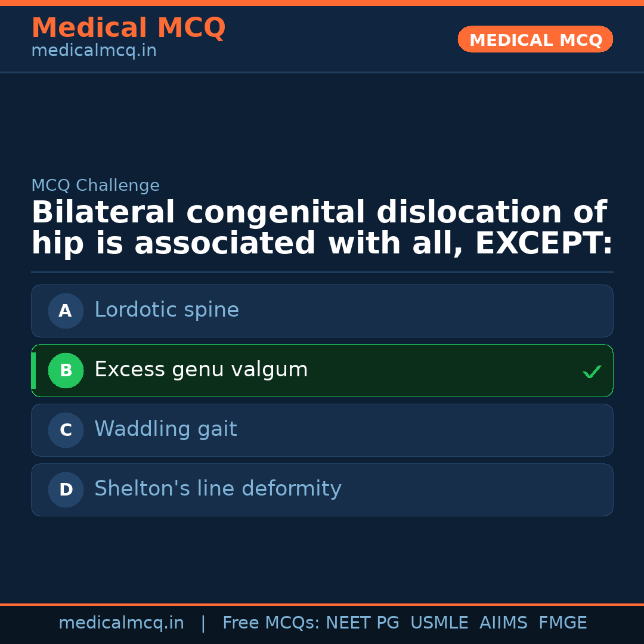
Task: Click the Medical MCQ header logo title
Action: 128,28
